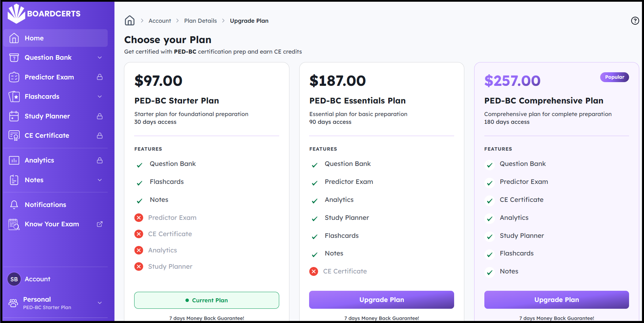Upgrade to the Essentials Plan

coord(381,300)
